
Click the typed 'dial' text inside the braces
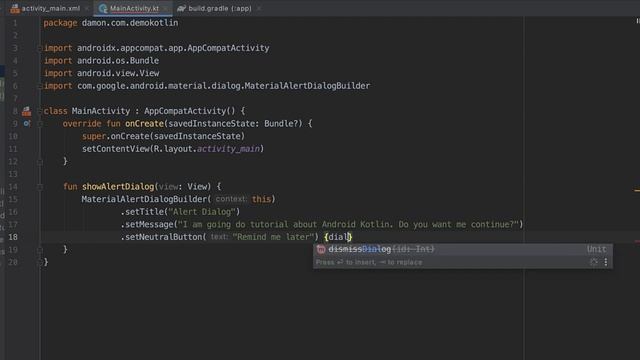[338, 237]
